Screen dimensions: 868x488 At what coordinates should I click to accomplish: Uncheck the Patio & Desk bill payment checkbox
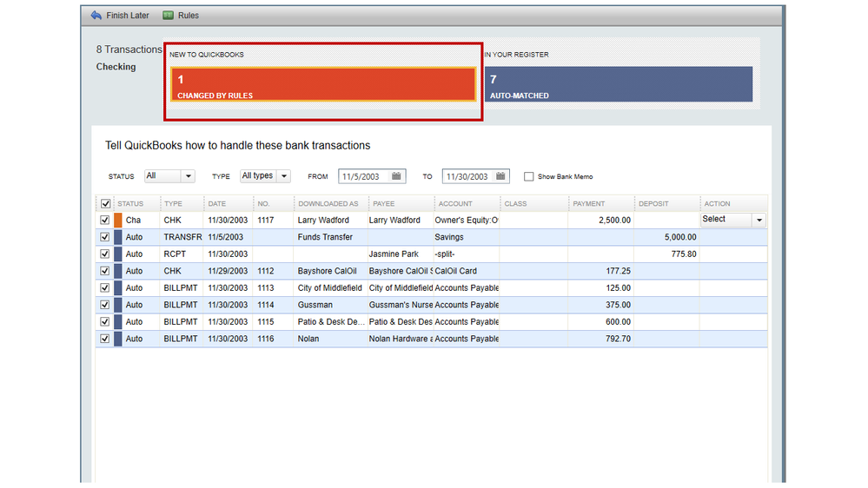click(x=104, y=321)
